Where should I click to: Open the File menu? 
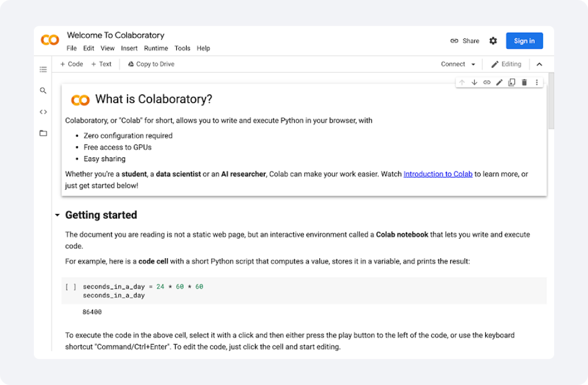[x=72, y=48]
